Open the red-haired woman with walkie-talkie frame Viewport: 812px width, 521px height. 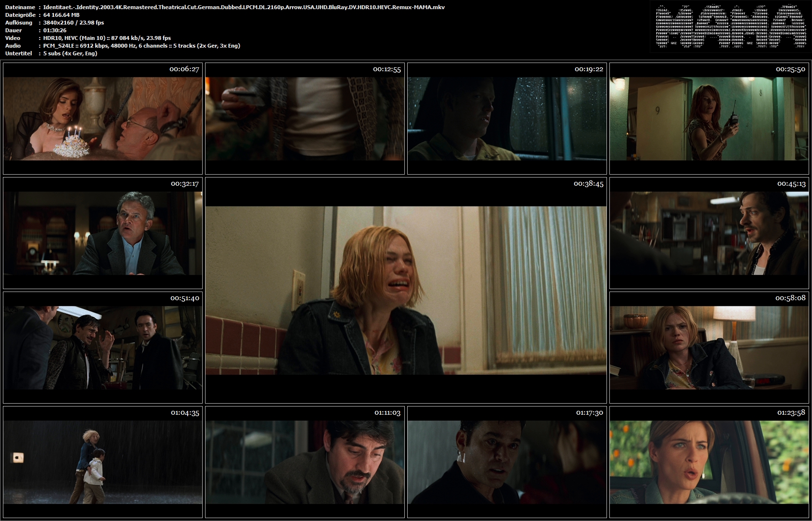click(x=709, y=119)
